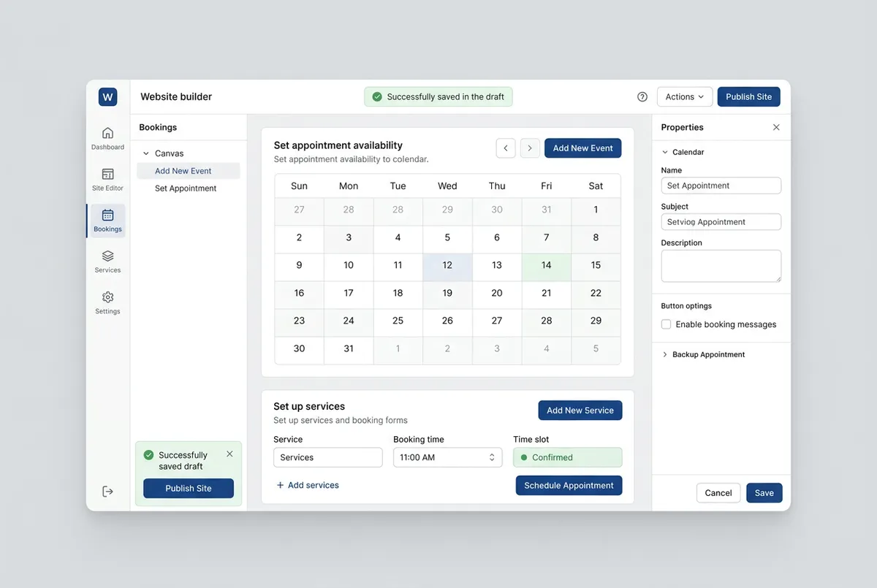The image size is (877, 588).
Task: Collapse the Calendar properties section
Action: 664,152
